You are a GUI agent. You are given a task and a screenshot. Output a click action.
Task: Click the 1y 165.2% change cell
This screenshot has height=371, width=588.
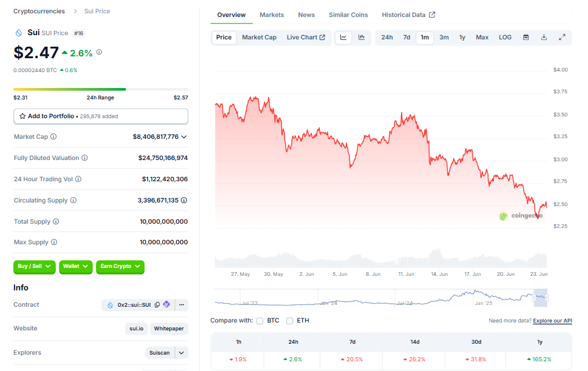click(539, 359)
